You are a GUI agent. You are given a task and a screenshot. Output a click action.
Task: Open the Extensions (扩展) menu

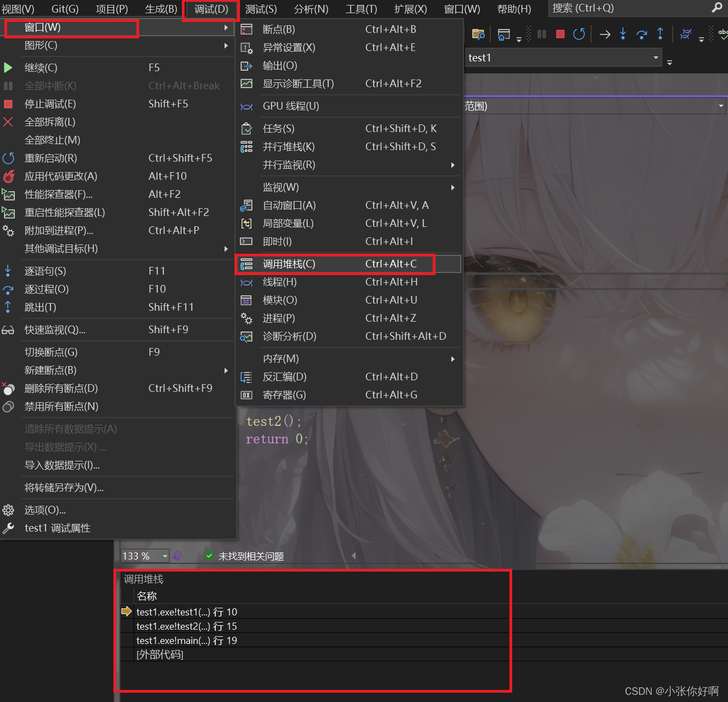410,9
